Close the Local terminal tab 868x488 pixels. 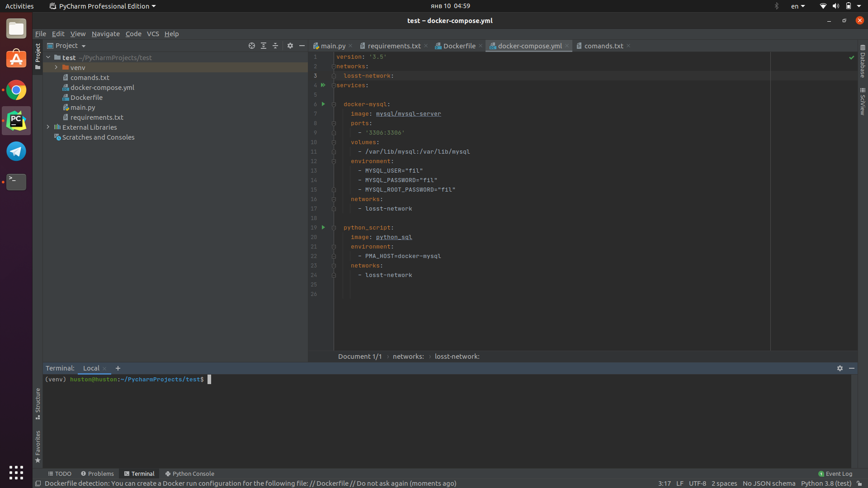pyautogui.click(x=104, y=369)
